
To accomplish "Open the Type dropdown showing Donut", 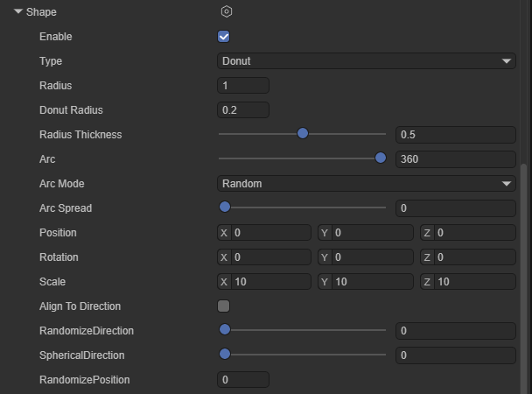I will 366,61.
